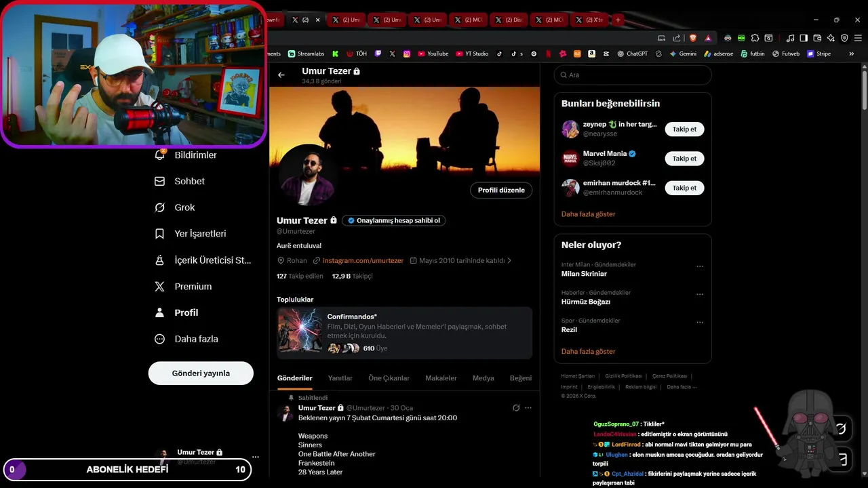This screenshot has width=868, height=488.
Task: Open options dots for Rezil trend
Action: pos(700,323)
